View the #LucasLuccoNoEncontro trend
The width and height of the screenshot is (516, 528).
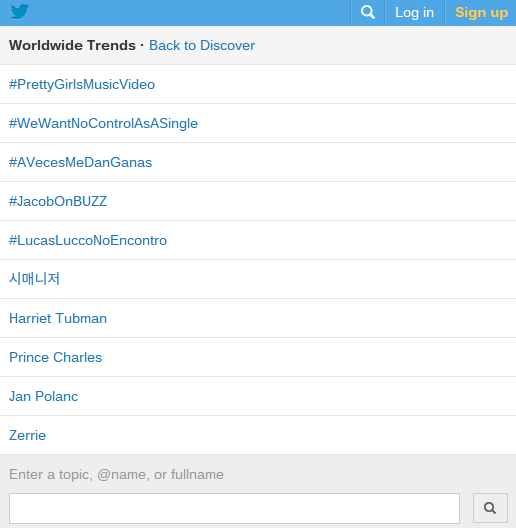pos(88,240)
